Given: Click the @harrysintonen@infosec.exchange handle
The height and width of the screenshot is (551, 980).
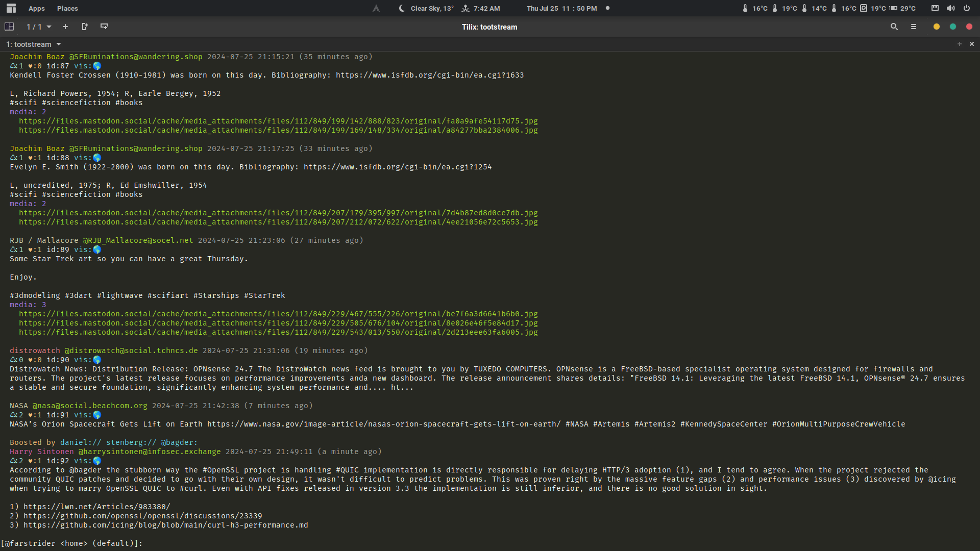Looking at the screenshot, I should tap(150, 452).
